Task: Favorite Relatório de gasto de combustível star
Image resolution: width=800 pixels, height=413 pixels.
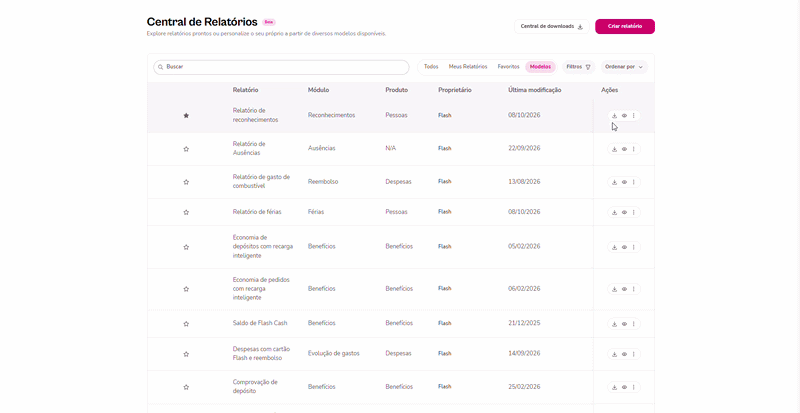Action: [x=186, y=182]
